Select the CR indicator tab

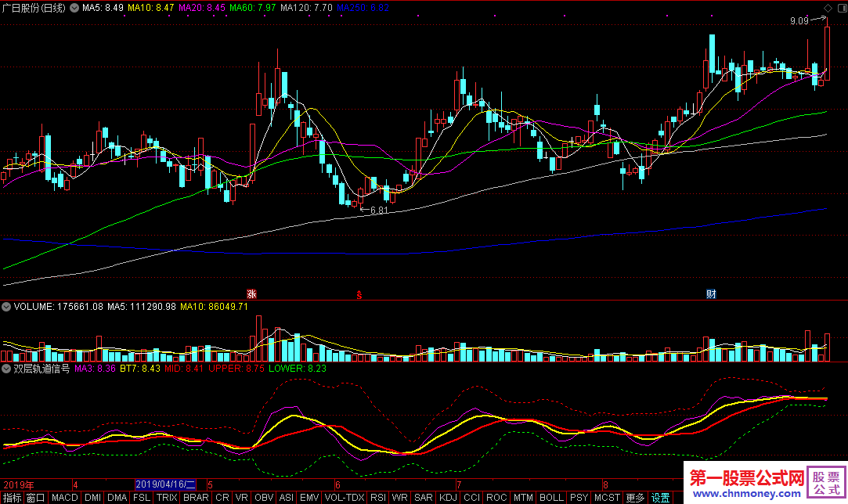(x=222, y=498)
